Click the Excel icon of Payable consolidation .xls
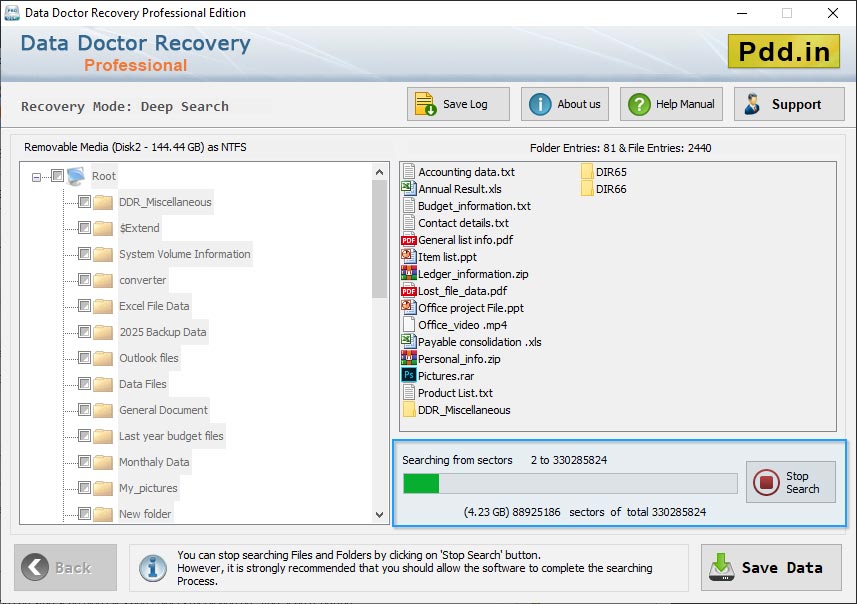 [x=409, y=342]
